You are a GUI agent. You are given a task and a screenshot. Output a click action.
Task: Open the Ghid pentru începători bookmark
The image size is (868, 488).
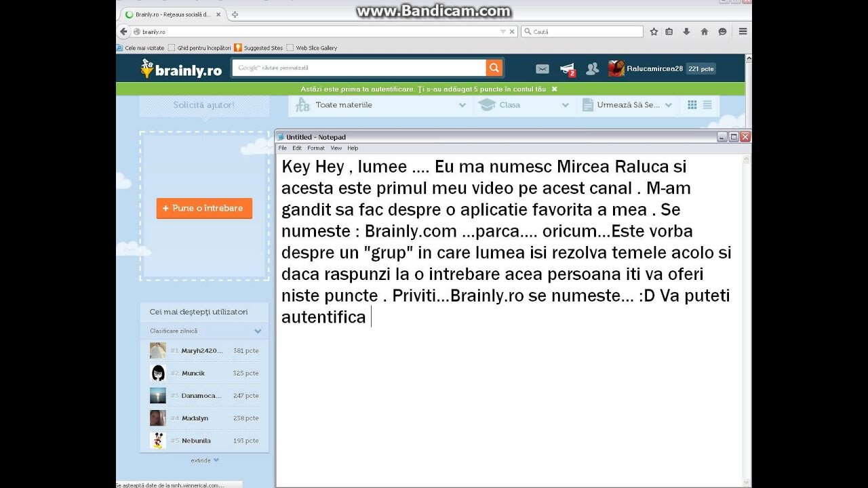coord(199,48)
